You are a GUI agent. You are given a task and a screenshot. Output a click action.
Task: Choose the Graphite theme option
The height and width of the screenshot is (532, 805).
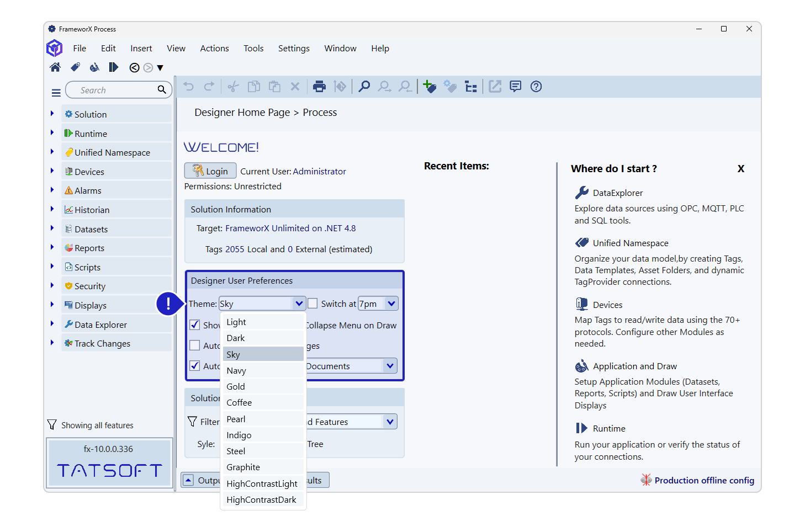[263, 467]
